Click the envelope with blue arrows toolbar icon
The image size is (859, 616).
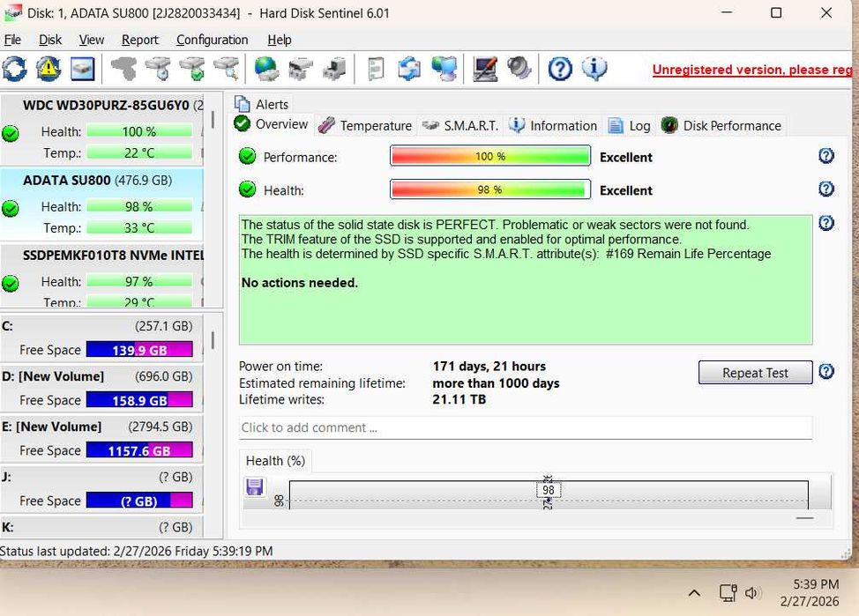(409, 69)
